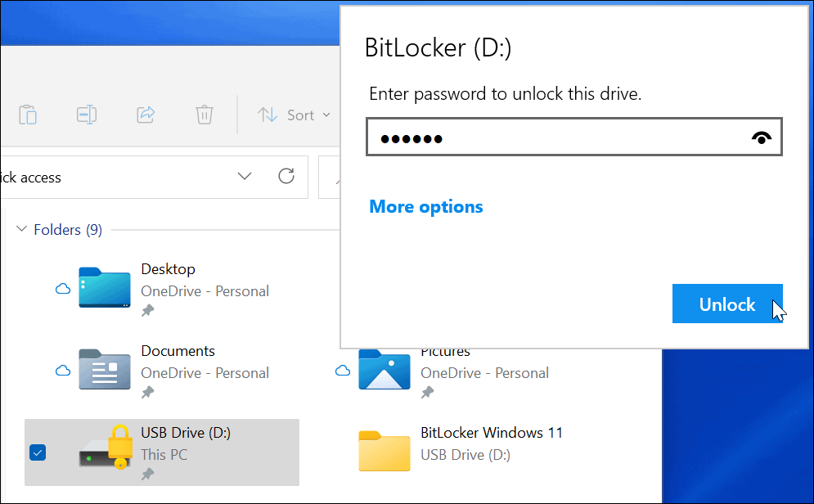The height and width of the screenshot is (504, 814).
Task: Click the locked USB Drive (D:) icon
Action: click(104, 452)
